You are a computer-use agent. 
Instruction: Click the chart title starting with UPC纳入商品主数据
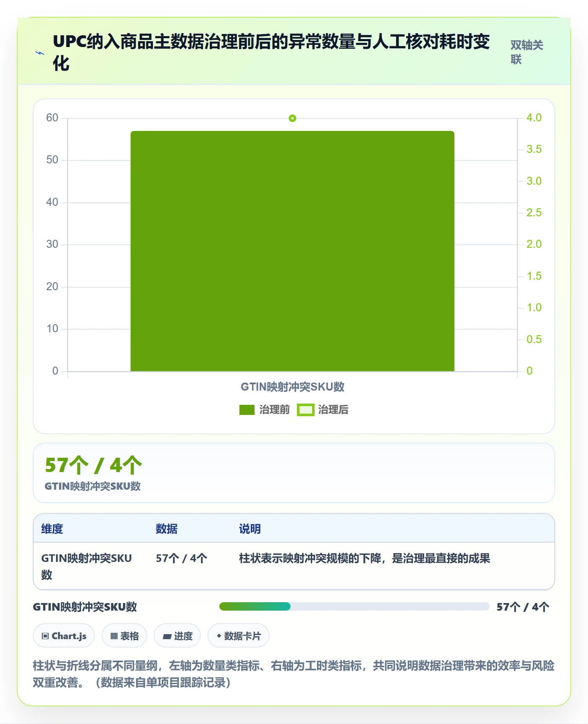271,52
